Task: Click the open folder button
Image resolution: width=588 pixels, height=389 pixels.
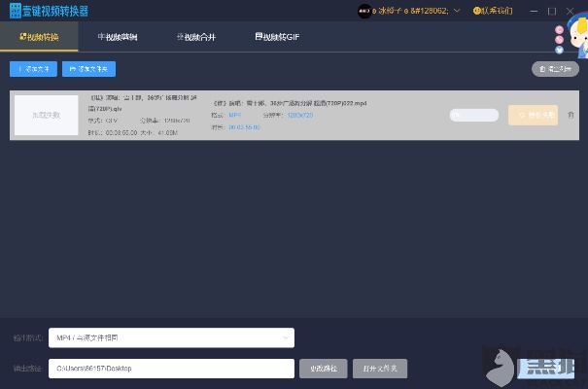Action: coord(379,369)
